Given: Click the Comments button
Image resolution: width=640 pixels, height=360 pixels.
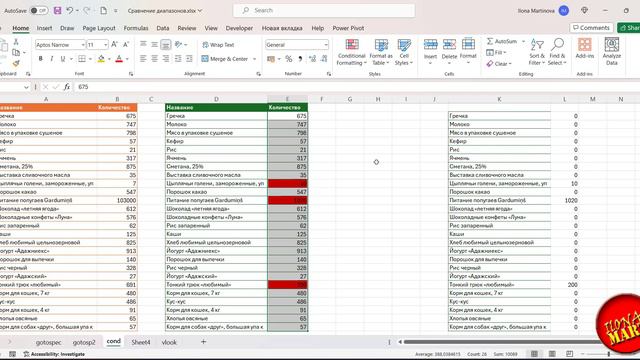Looking at the screenshot, I should [x=591, y=28].
